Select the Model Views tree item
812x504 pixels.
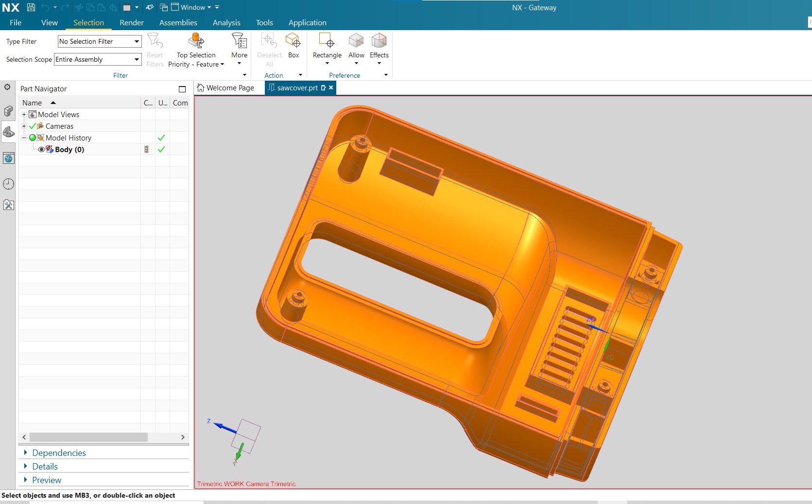pos(58,114)
